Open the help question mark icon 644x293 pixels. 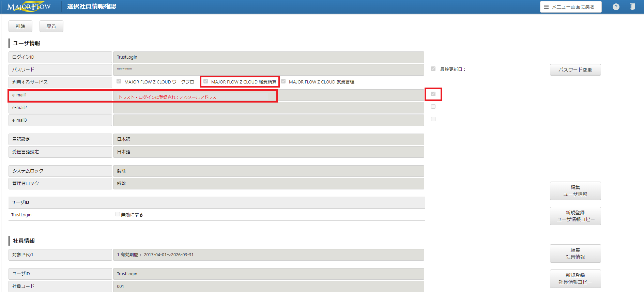coord(616,7)
